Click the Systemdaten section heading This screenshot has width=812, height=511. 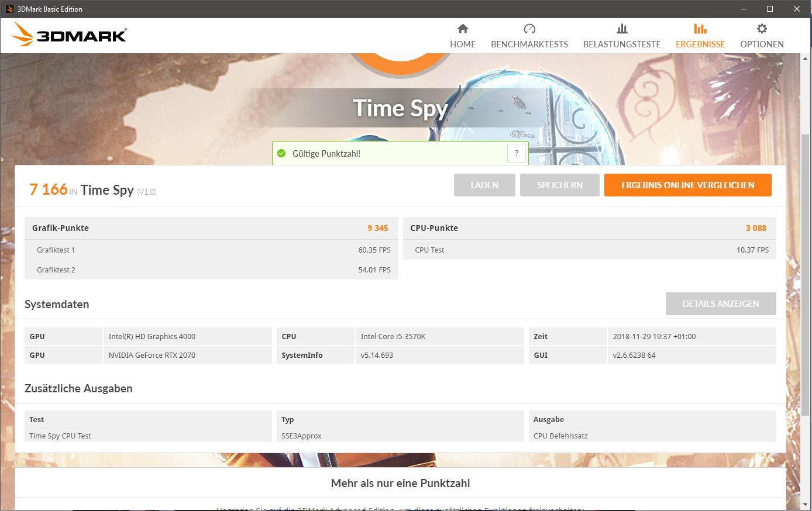click(57, 304)
